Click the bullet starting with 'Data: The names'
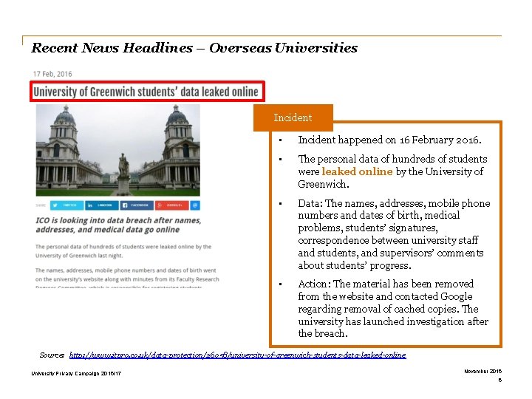 tap(394, 234)
